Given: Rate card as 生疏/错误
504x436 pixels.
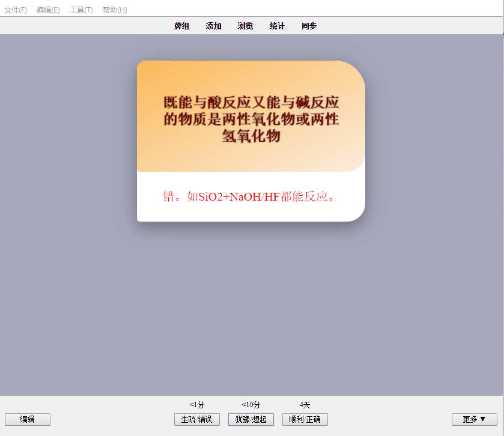Looking at the screenshot, I should (x=196, y=419).
